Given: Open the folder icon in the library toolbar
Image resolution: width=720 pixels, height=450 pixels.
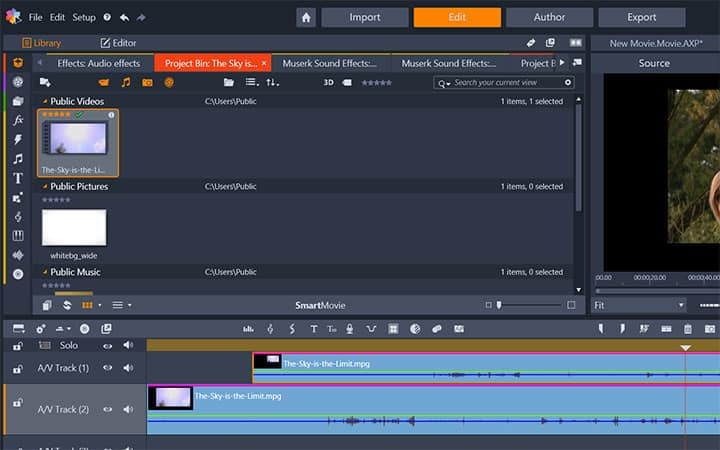Looking at the screenshot, I should pos(229,83).
